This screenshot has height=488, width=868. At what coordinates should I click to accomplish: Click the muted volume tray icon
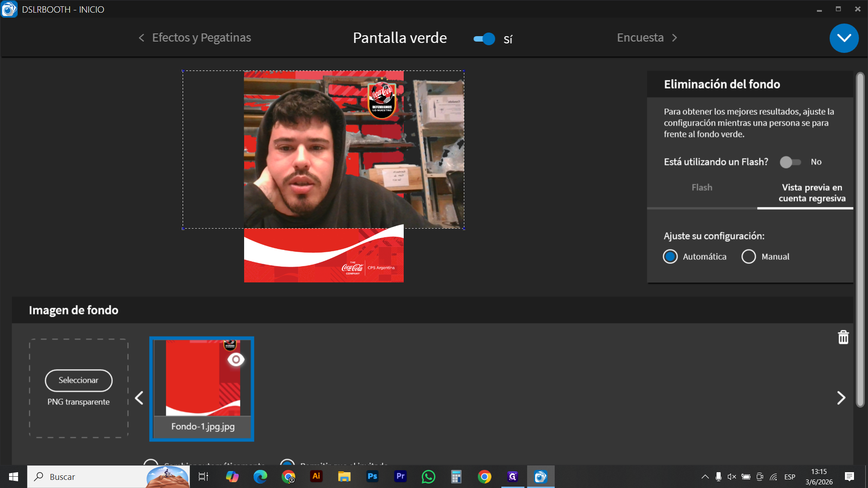pyautogui.click(x=732, y=477)
